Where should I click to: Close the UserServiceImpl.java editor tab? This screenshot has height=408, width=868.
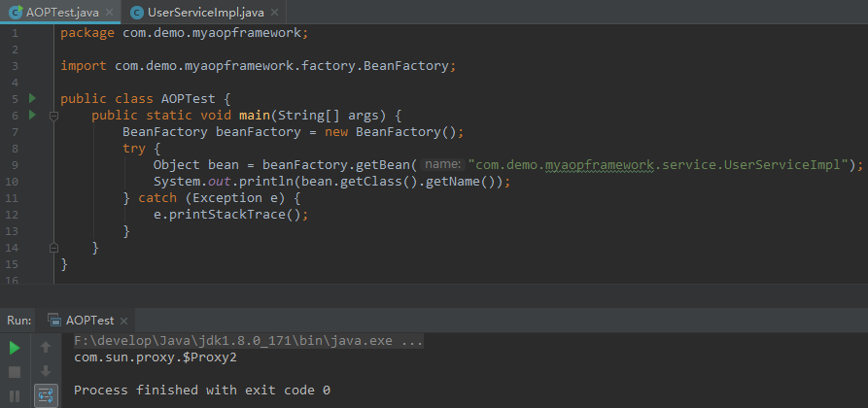274,13
